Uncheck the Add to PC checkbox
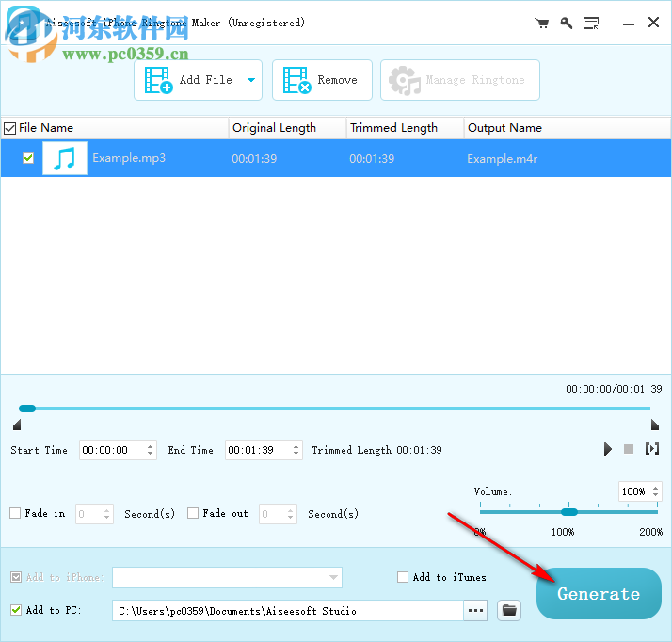The image size is (672, 642). 16,610
